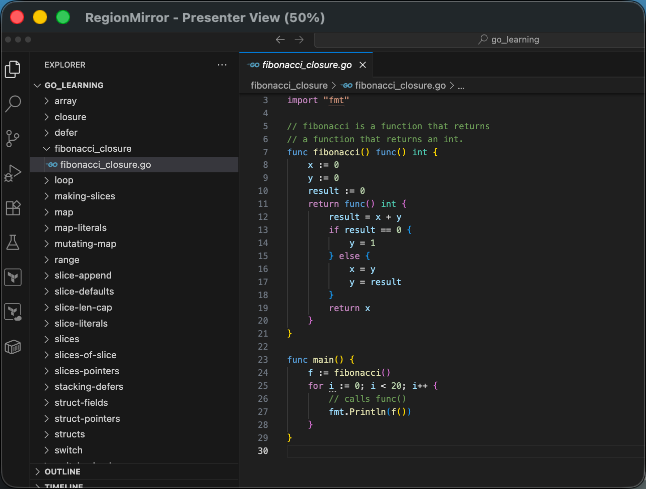Select the fibonacci_closure.go tab
The width and height of the screenshot is (646, 489).
pos(306,65)
